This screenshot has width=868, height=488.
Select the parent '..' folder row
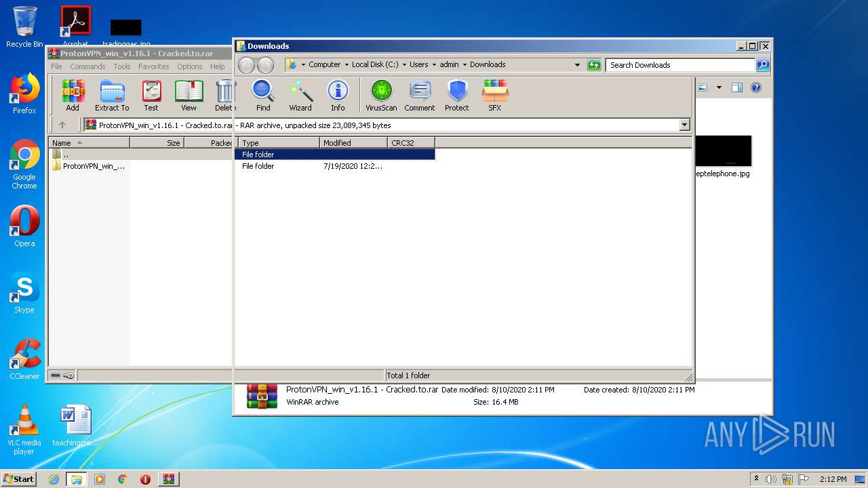tap(241, 155)
